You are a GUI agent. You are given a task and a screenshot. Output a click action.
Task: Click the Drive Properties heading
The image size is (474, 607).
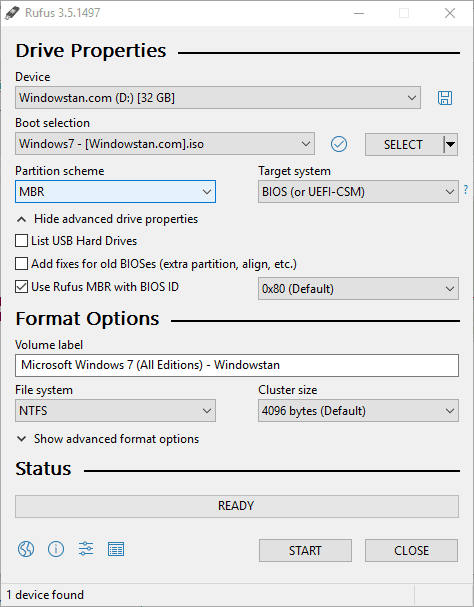[x=91, y=51]
